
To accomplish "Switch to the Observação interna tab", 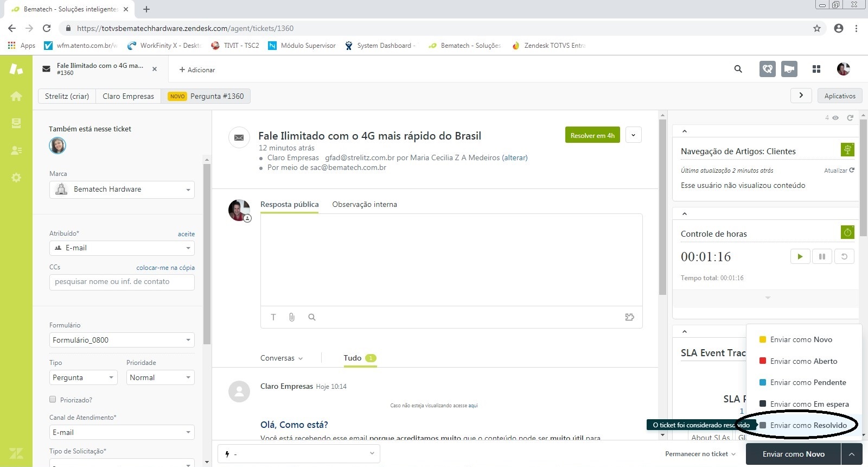I will (x=365, y=204).
